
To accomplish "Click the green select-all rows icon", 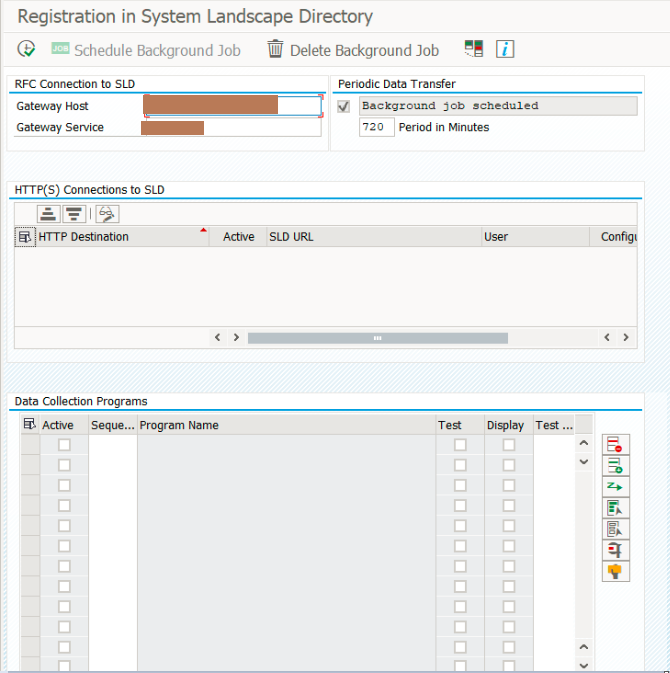I will [x=615, y=508].
